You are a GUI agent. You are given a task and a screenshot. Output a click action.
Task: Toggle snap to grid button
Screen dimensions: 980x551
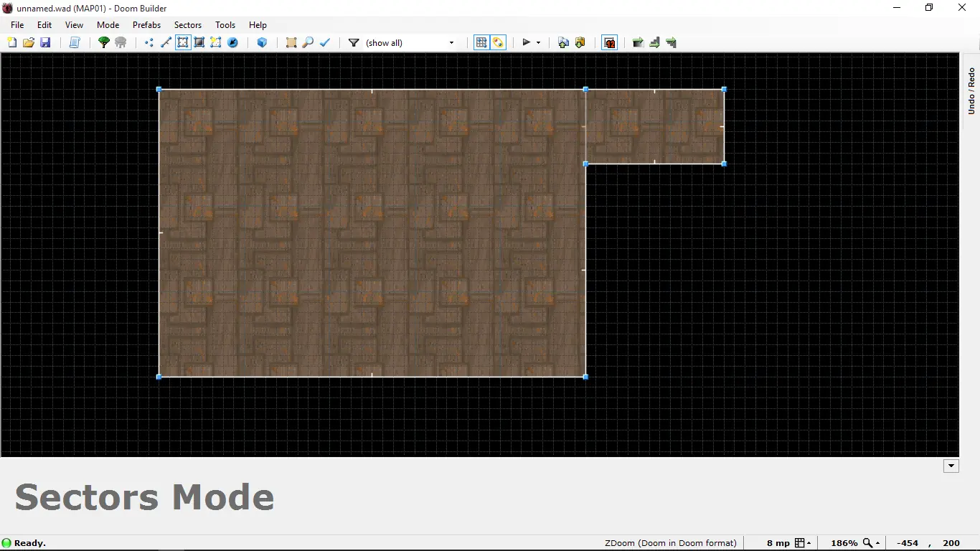coord(481,43)
